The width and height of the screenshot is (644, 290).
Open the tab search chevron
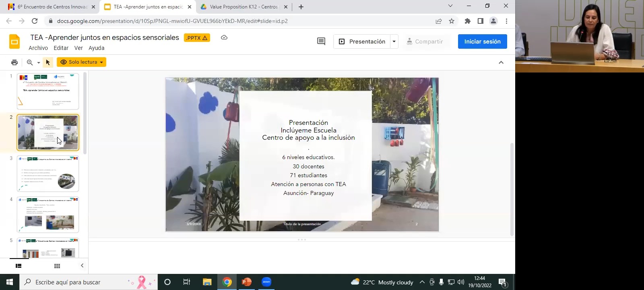(450, 6)
